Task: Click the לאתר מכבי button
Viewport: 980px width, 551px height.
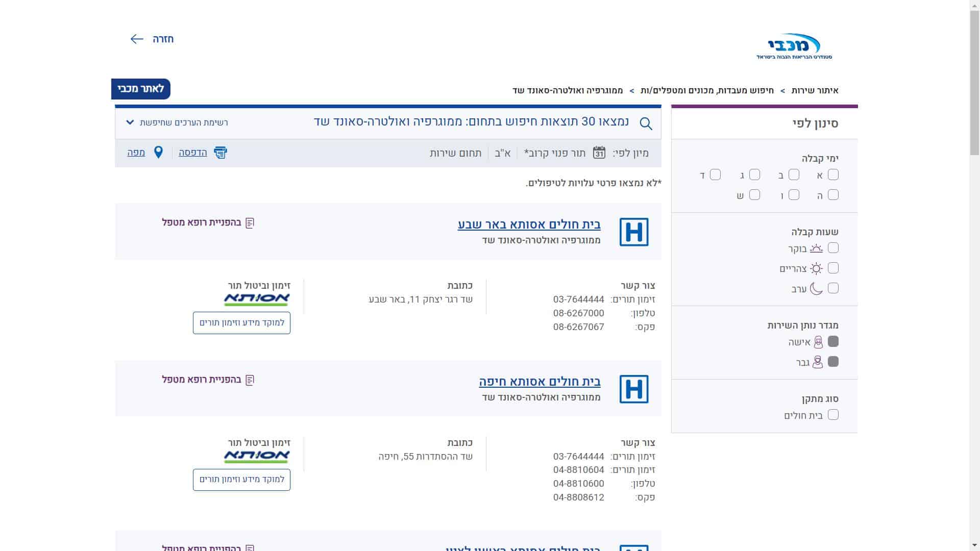Action: click(x=141, y=89)
